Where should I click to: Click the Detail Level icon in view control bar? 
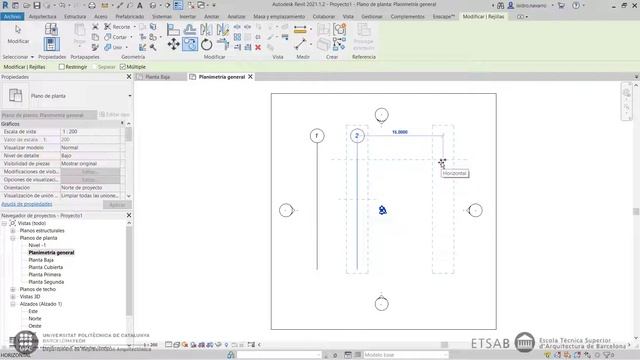[168, 345]
